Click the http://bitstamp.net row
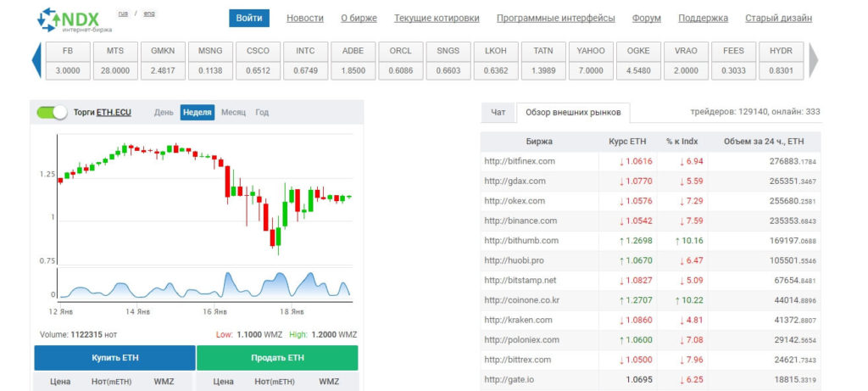Screen dimensions: 868x391 tap(651, 280)
